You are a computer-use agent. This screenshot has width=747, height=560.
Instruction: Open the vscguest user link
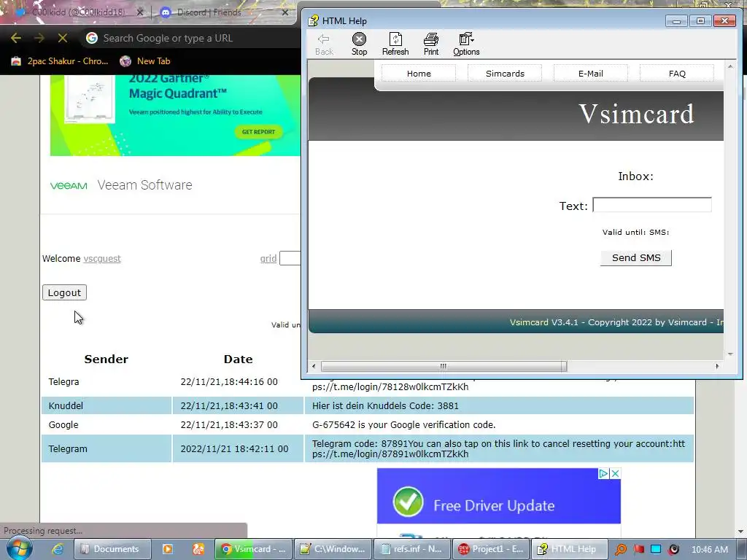[102, 259]
